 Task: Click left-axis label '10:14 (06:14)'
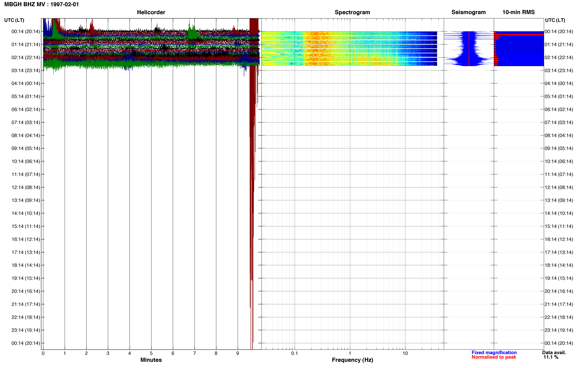(26, 161)
